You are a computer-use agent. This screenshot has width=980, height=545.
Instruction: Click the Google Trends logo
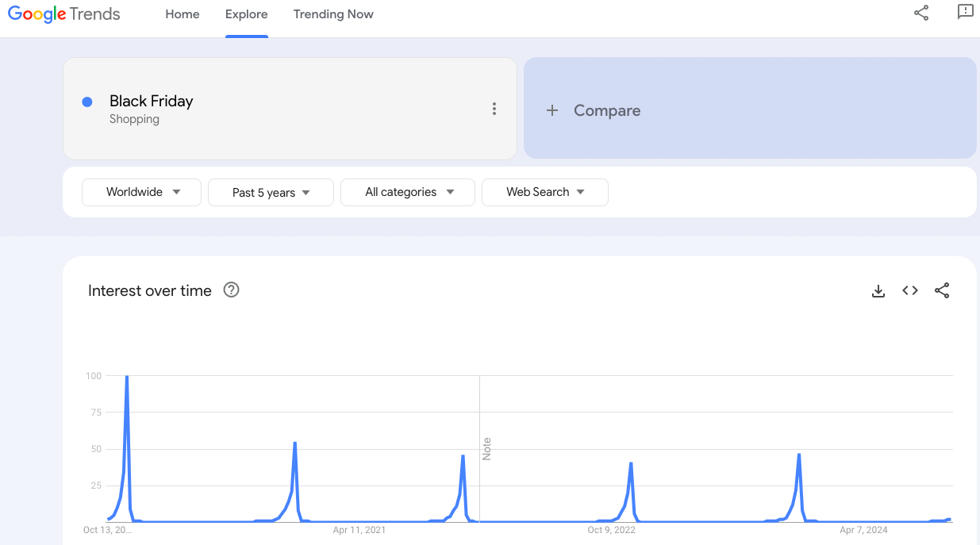pos(64,14)
